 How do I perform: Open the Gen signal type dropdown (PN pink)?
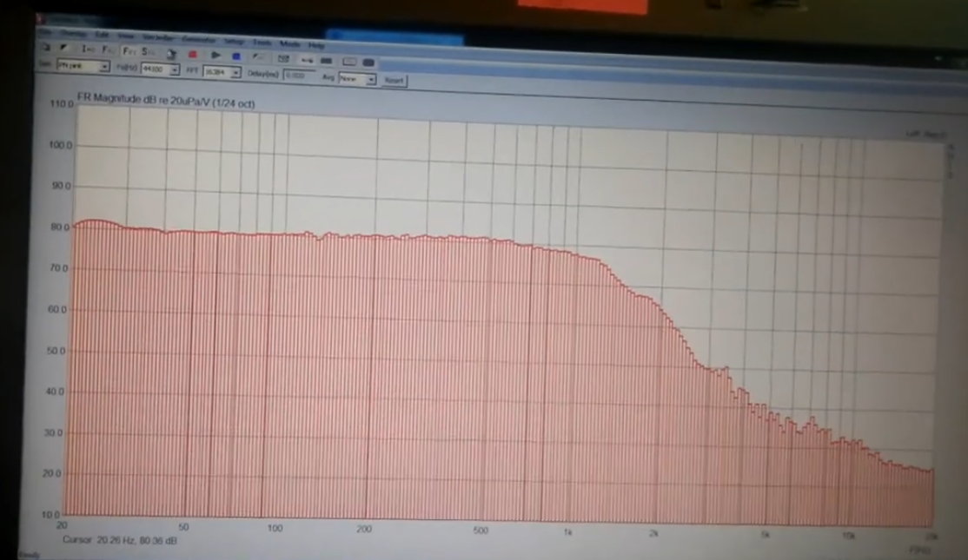pyautogui.click(x=83, y=65)
